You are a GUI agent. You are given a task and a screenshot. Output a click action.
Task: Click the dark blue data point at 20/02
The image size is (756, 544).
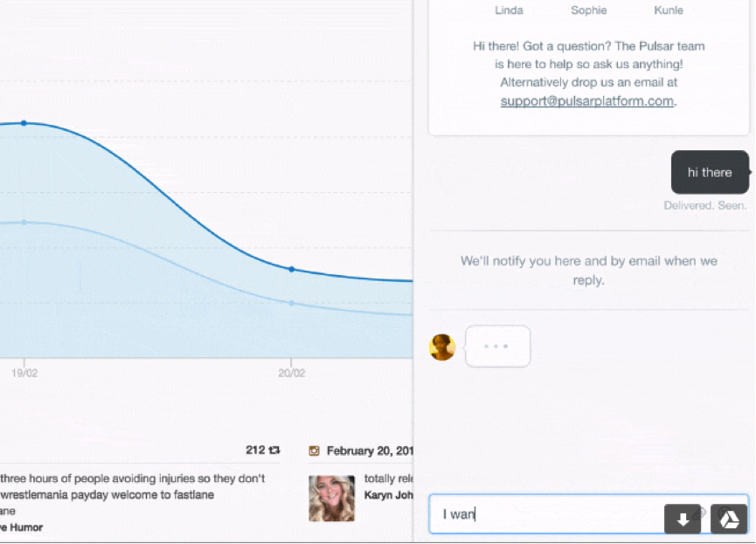292,269
